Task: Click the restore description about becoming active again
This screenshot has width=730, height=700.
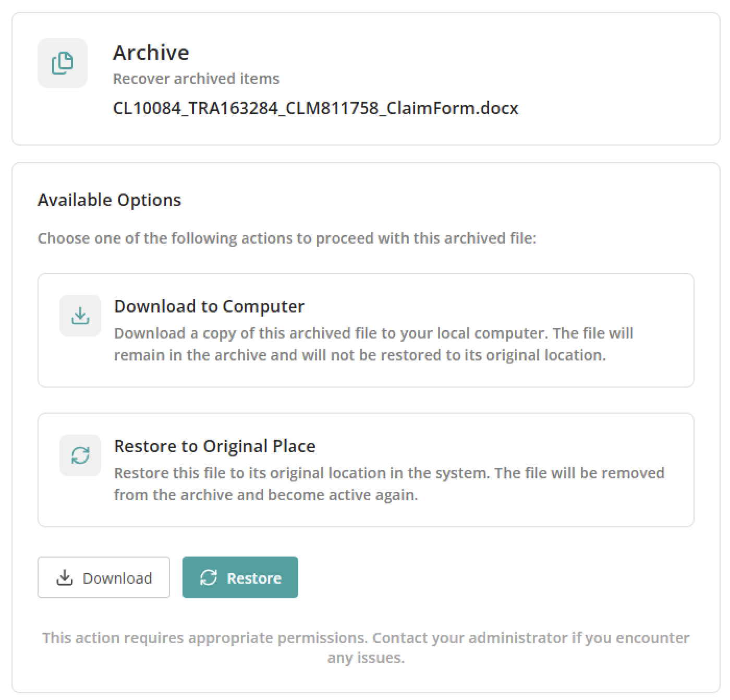Action: click(389, 484)
